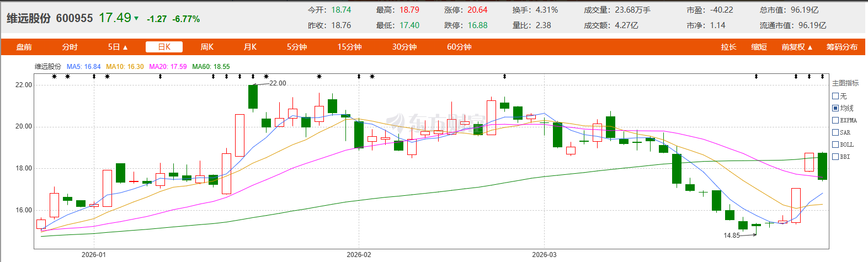This screenshot has height=262, width=868.
Task: Expand the 5日 multi-day dropdown
Action: coord(118,47)
